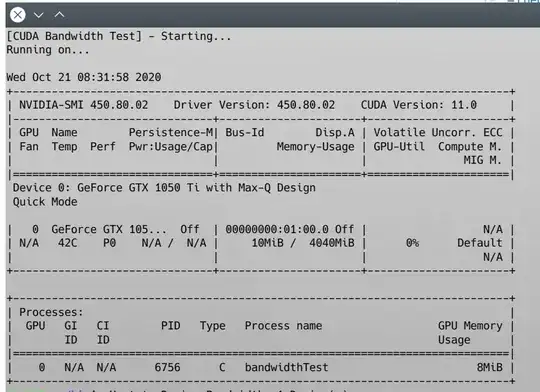Image resolution: width=540 pixels, height=392 pixels.
Task: Click 'CUDA Version: 11.0' text
Action: click(x=419, y=105)
